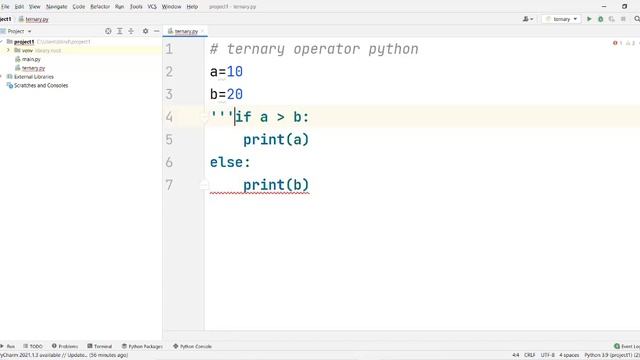Run with coverage icon in toolbar
The width and height of the screenshot is (640, 360).
pyautogui.click(x=611, y=19)
